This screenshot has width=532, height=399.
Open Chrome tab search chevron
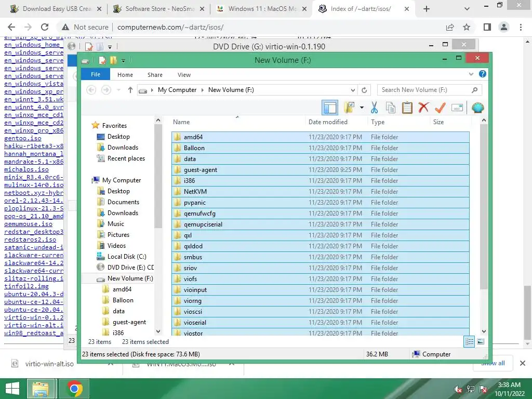pyautogui.click(x=467, y=9)
